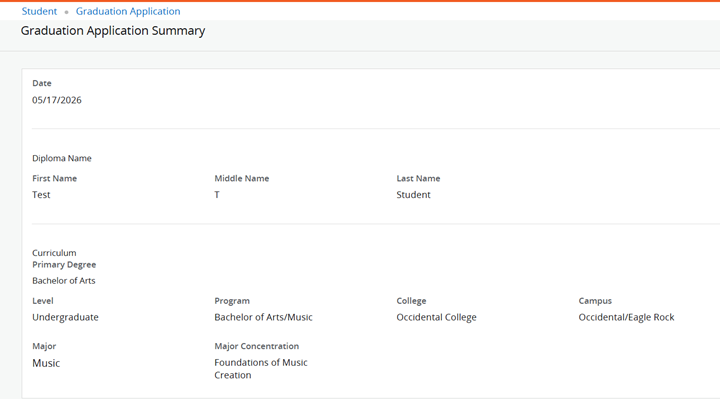Select the Occidental College value
The height and width of the screenshot is (399, 720).
[437, 317]
